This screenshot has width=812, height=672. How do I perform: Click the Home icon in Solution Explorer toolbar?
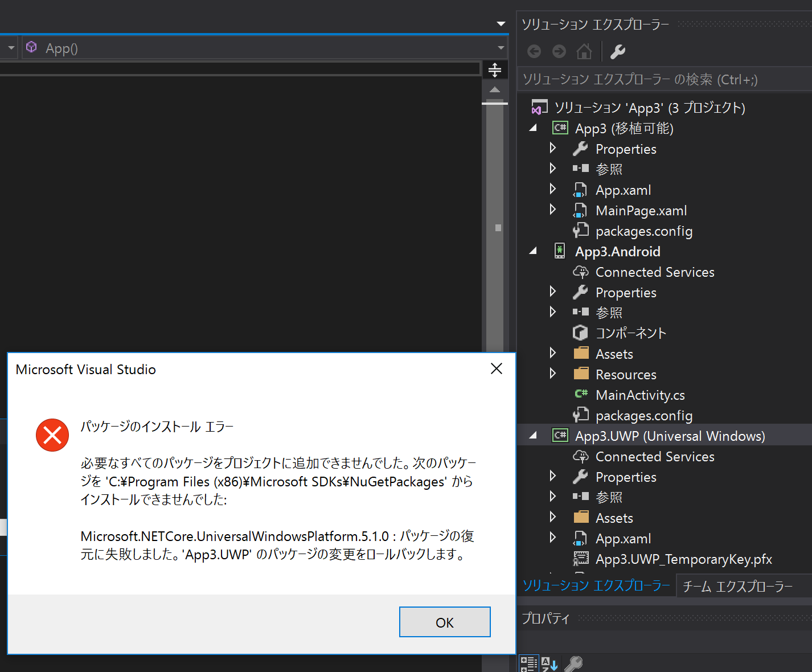click(584, 52)
